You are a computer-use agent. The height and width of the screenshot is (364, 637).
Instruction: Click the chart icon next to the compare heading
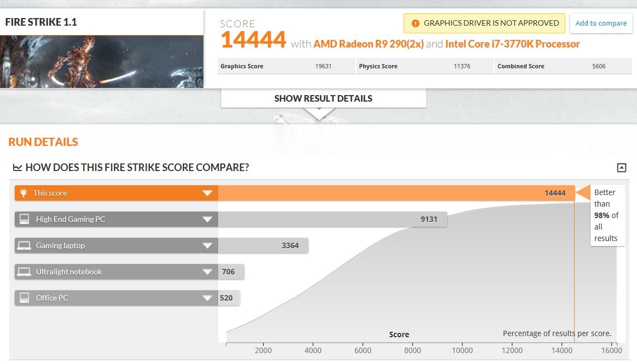(17, 167)
